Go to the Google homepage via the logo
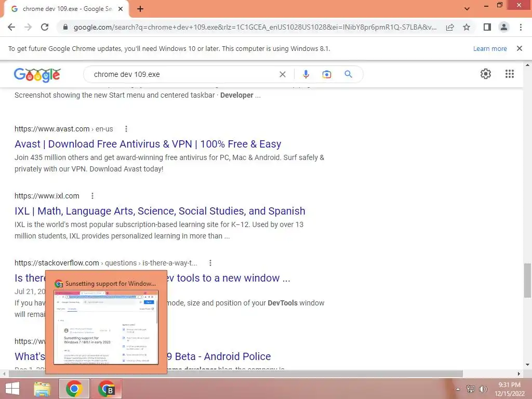The width and height of the screenshot is (532, 399). coord(37,75)
